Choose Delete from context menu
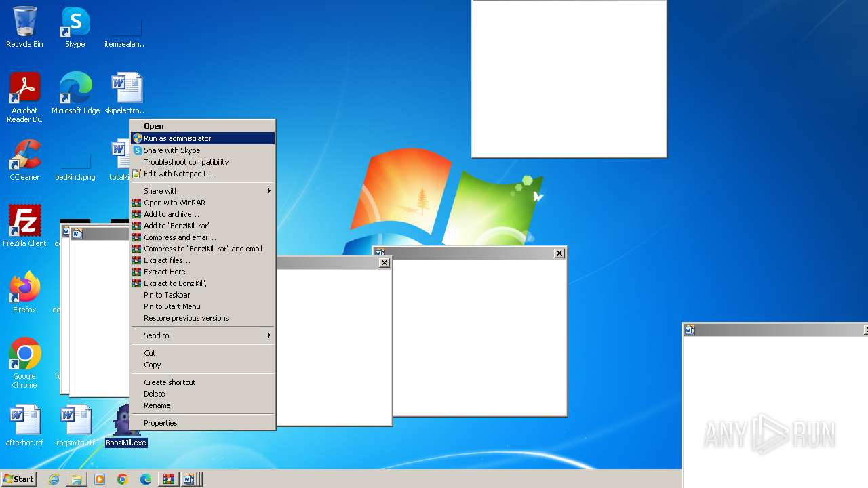Screen dimensions: 868x488 [203, 394]
